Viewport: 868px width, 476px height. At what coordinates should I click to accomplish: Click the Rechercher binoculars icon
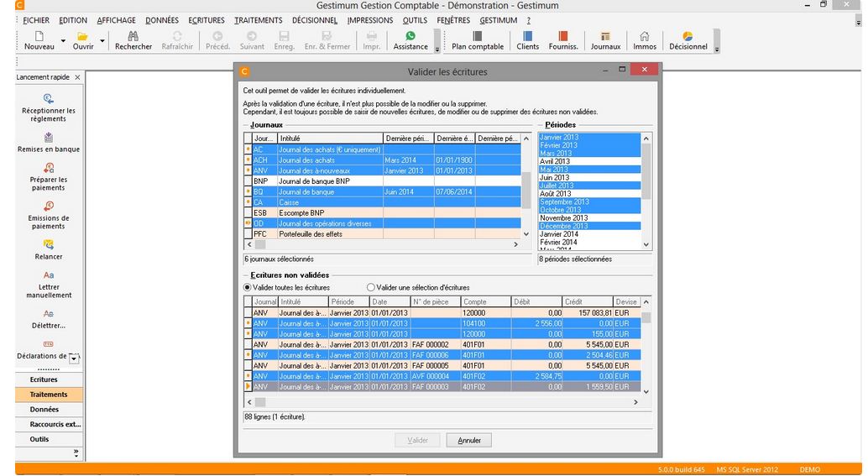tap(133, 36)
